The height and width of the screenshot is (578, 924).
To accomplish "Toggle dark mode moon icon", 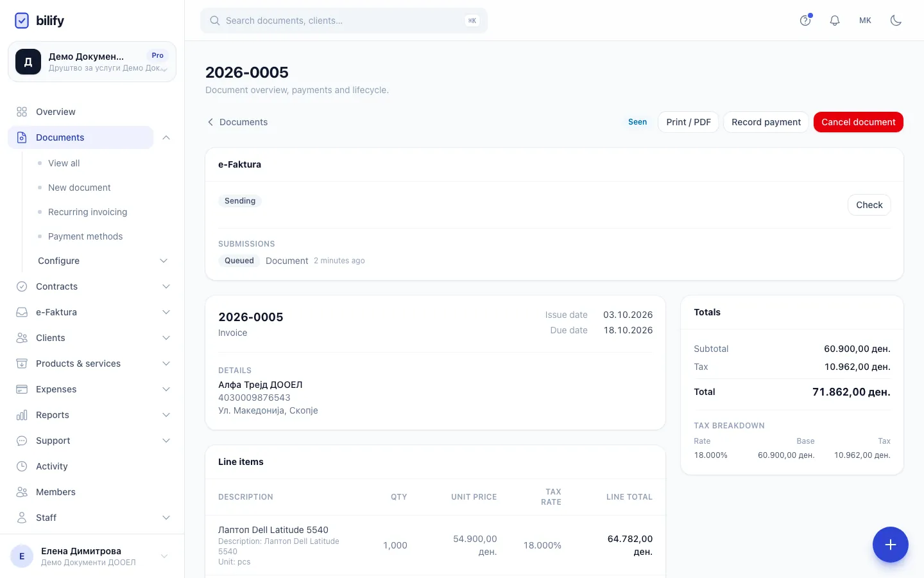I will [896, 21].
